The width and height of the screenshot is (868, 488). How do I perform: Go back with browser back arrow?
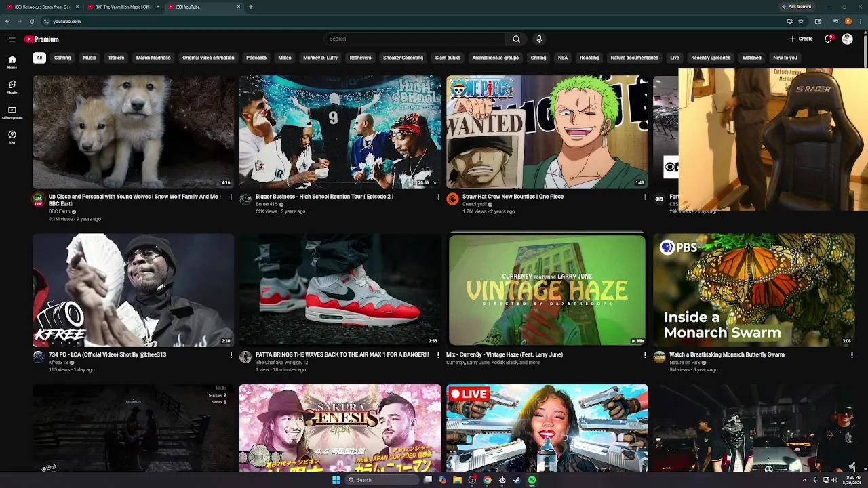tap(7, 21)
